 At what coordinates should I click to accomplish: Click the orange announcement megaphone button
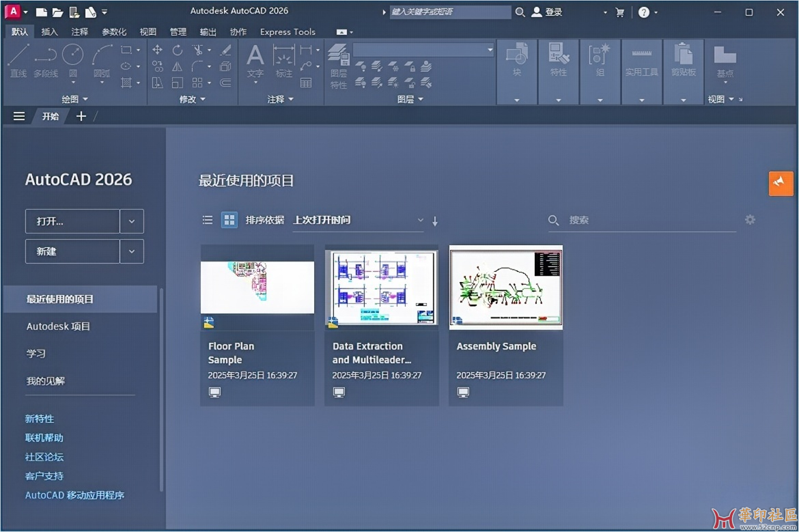(x=781, y=184)
